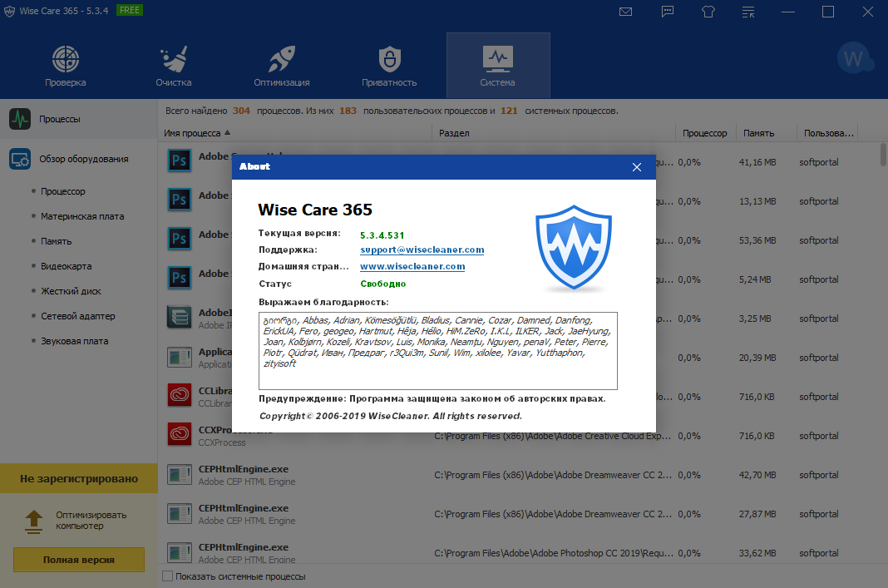Screen dimensions: 888x588
Task: Click the Wise Care 365 title bar logo
Action: click(9, 12)
